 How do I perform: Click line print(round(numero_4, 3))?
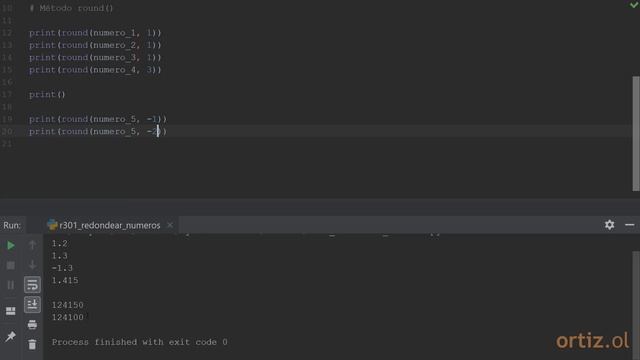[95, 70]
